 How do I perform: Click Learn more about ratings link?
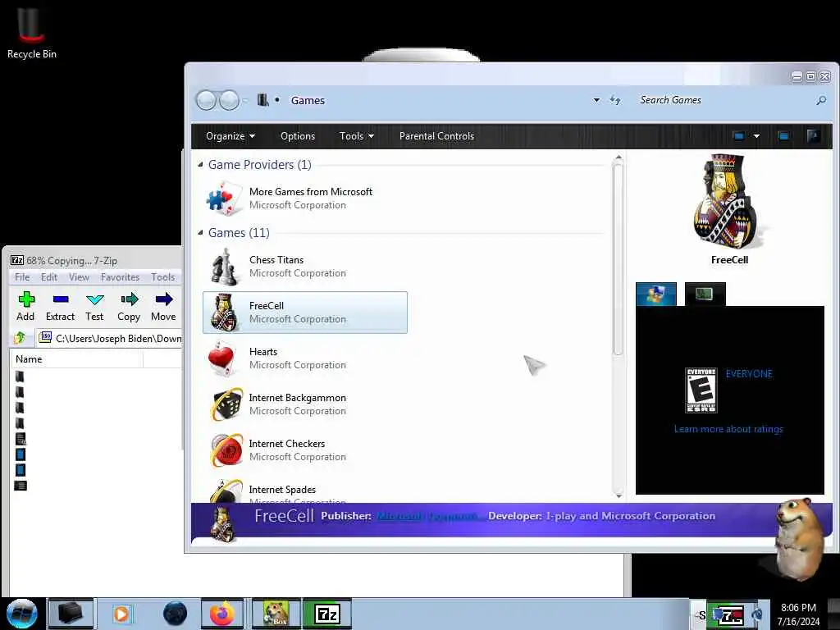coord(728,429)
